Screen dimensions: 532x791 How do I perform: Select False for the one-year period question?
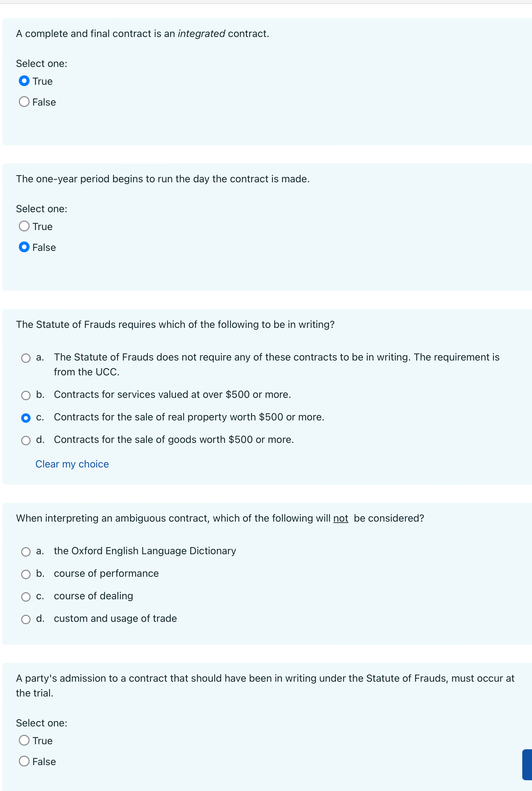(24, 247)
